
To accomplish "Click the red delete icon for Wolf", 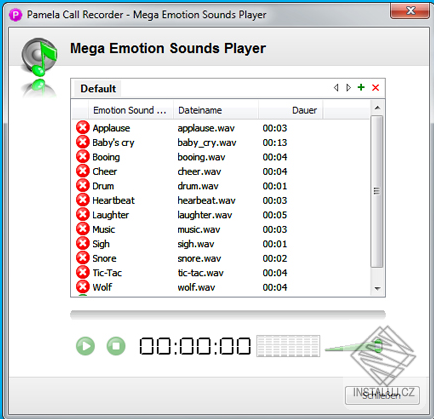I will click(x=83, y=287).
